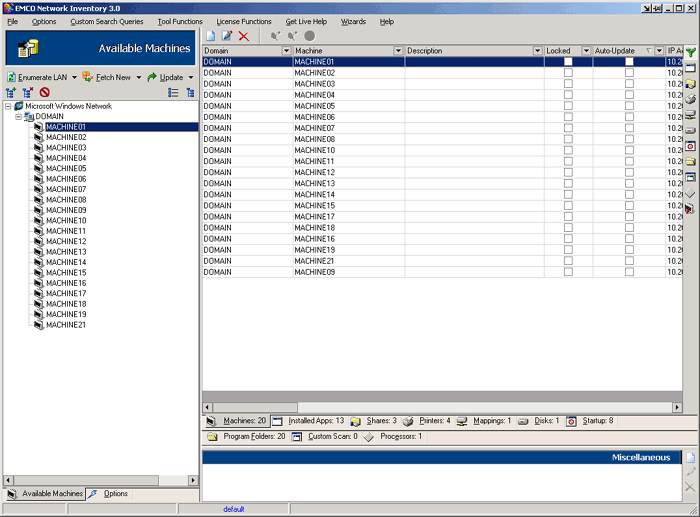Toggle Auto-Update checkbox for MACHINE12
Screen dimensions: 700x517
pyautogui.click(x=629, y=172)
